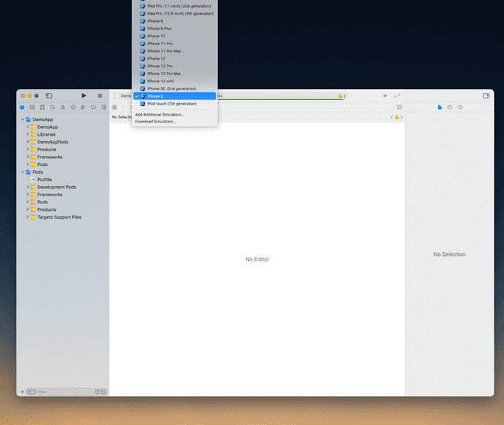Screen dimensions: 504x425
Task: Expand the DemoApp folder
Action: pos(28,127)
